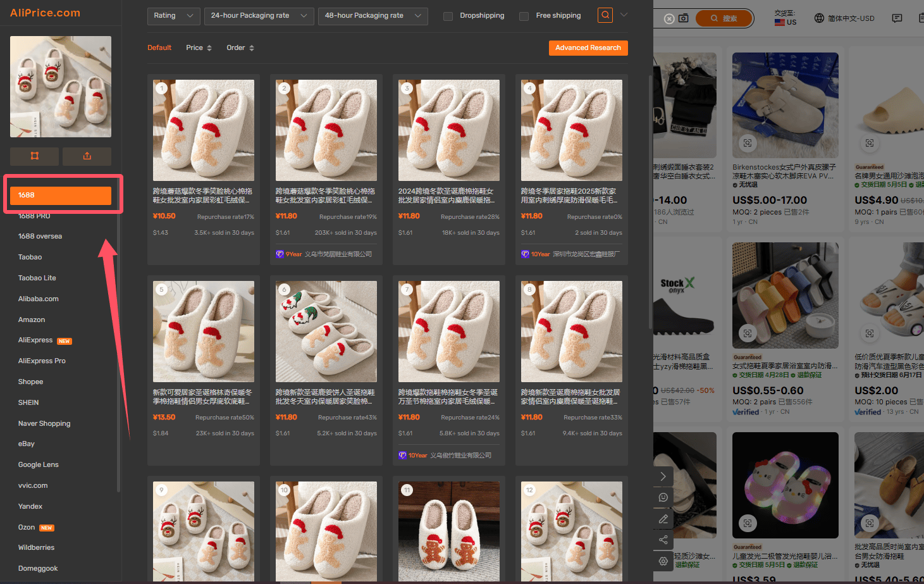Click the Default sort link

coord(159,48)
